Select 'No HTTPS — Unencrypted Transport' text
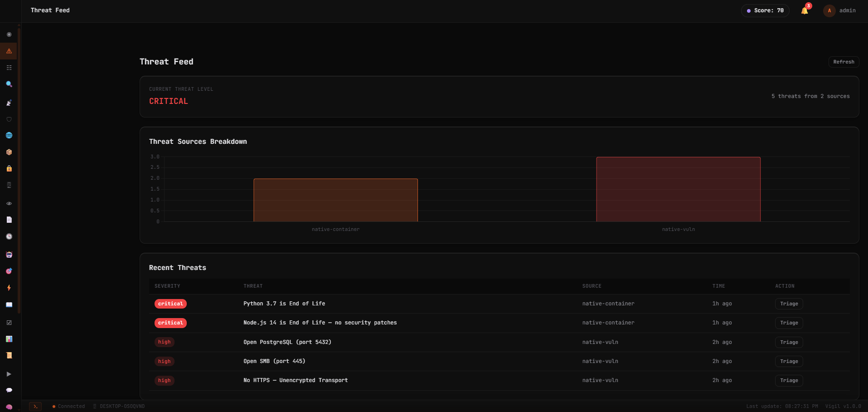The height and width of the screenshot is (412, 868). click(x=296, y=380)
